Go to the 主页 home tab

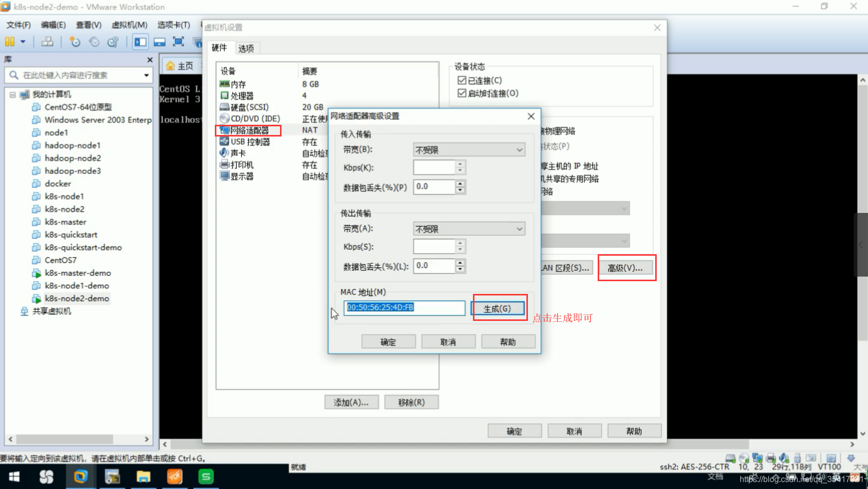coord(181,66)
